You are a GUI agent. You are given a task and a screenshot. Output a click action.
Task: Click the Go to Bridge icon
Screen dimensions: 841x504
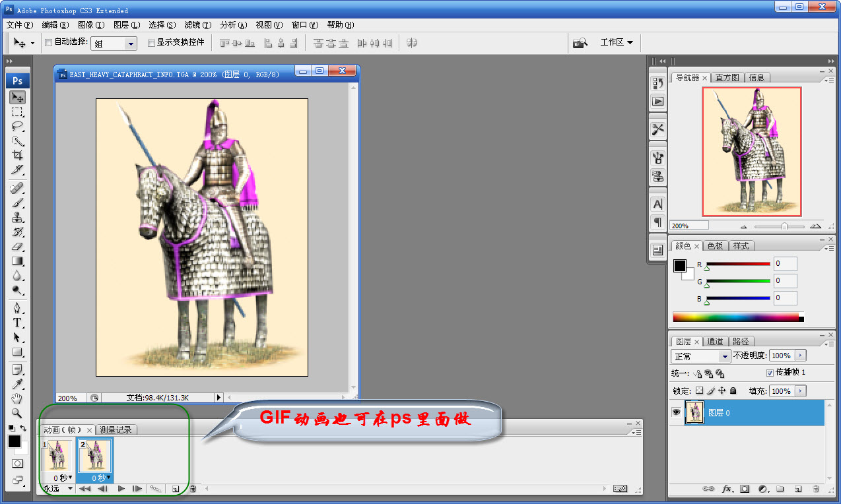pos(580,43)
